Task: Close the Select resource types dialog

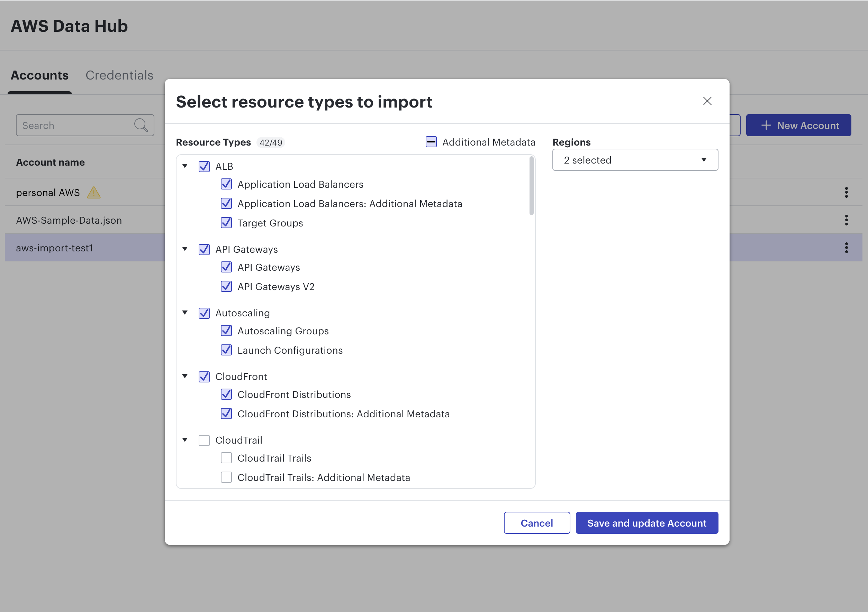Action: 707,101
